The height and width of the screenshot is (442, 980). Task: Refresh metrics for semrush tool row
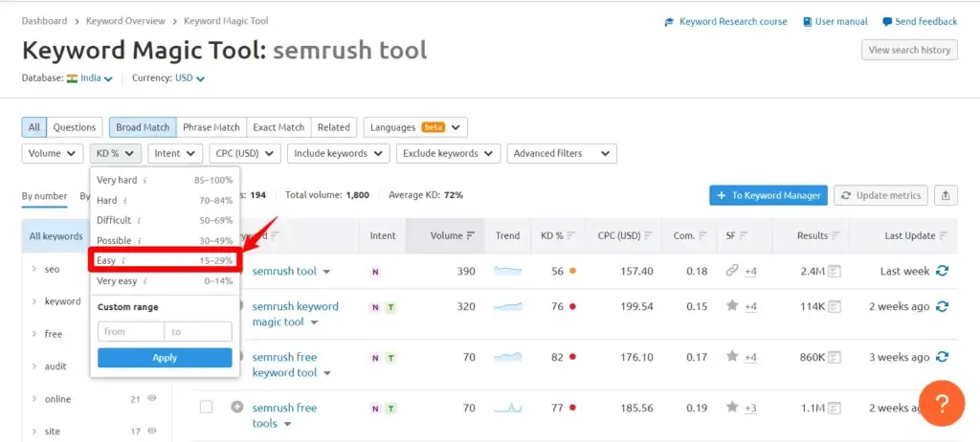pos(942,271)
